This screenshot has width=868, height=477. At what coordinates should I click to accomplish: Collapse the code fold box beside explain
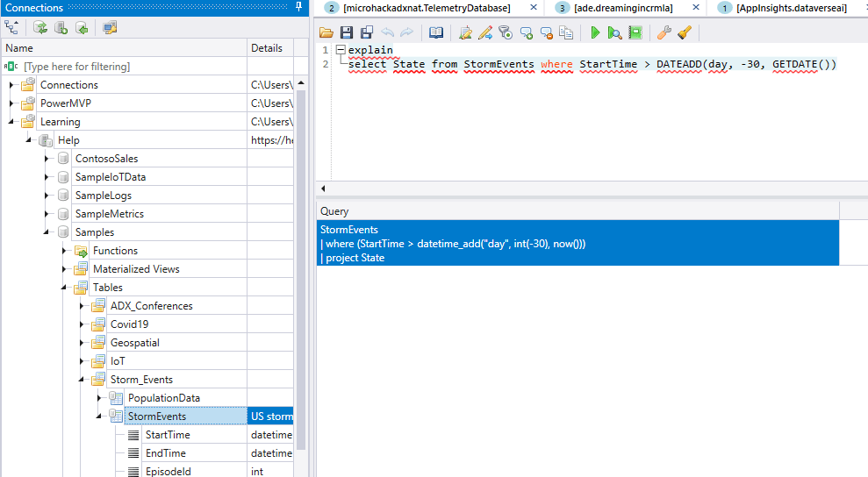coord(340,50)
